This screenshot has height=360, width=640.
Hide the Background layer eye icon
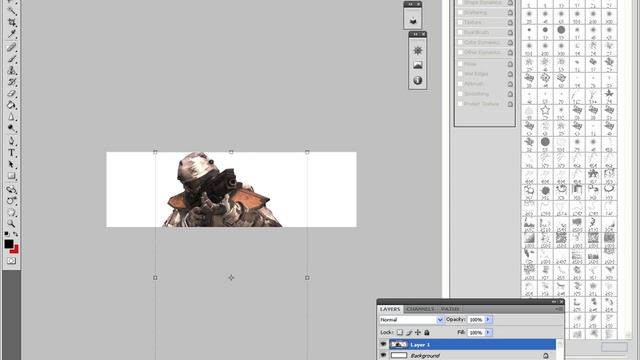[x=383, y=355]
